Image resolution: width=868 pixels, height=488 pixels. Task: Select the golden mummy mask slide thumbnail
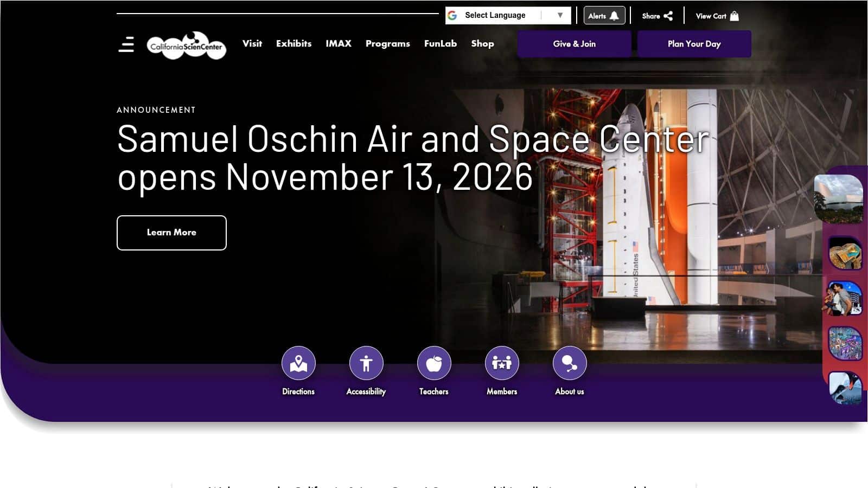(845, 253)
